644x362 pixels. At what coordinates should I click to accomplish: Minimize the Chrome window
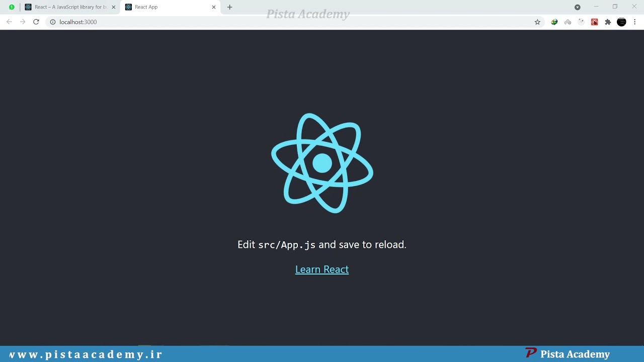click(596, 7)
